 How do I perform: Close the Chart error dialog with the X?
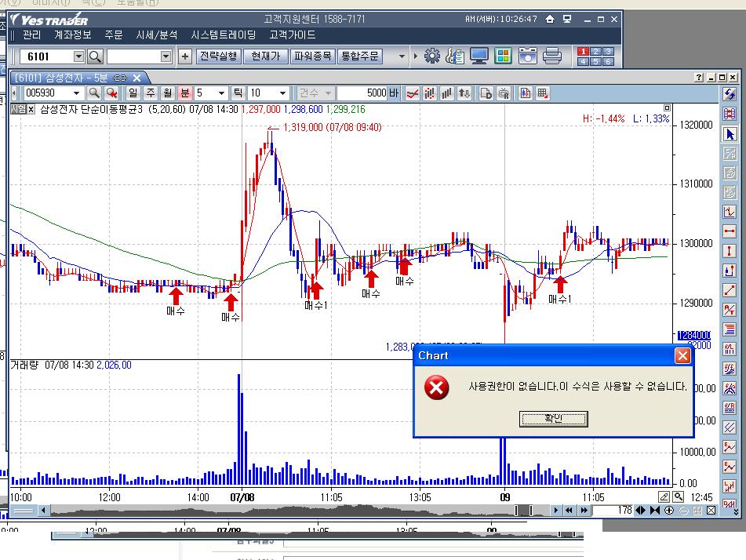682,356
